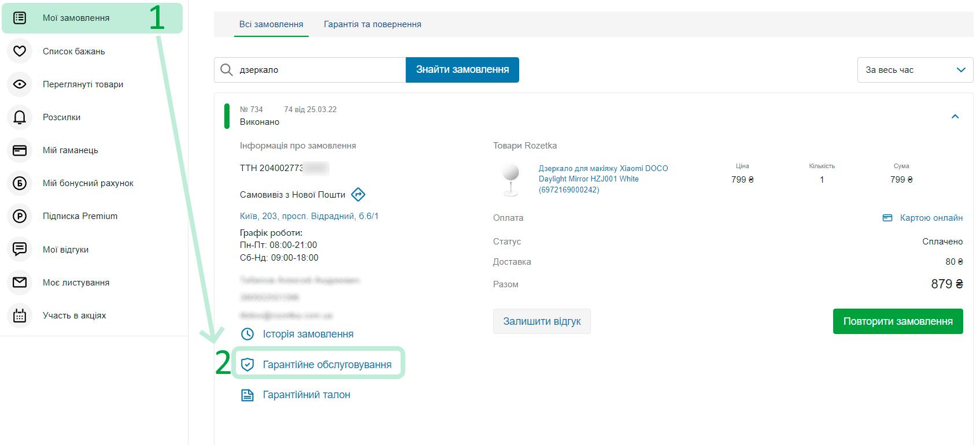Click the order history clock icon
This screenshot has width=980, height=445.
click(247, 334)
